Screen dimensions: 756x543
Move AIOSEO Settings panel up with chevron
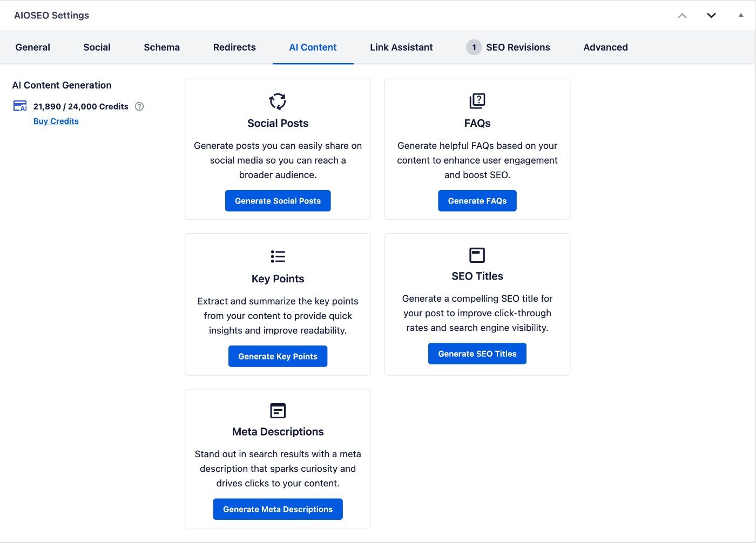(682, 16)
